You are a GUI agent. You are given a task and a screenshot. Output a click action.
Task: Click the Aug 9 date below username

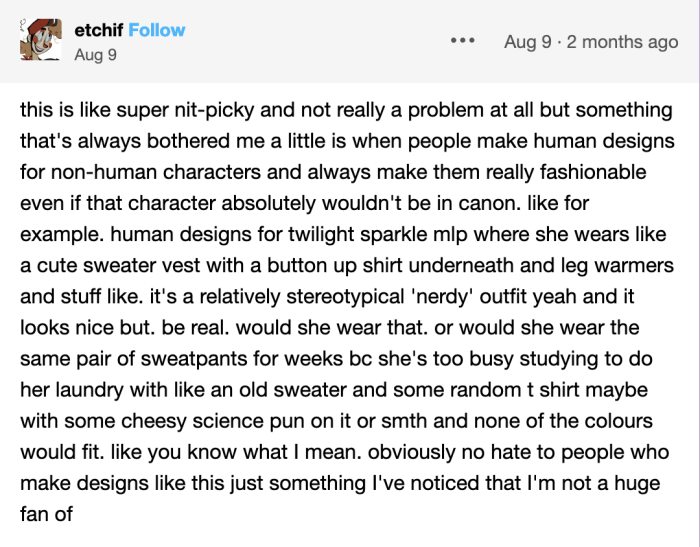click(x=95, y=55)
